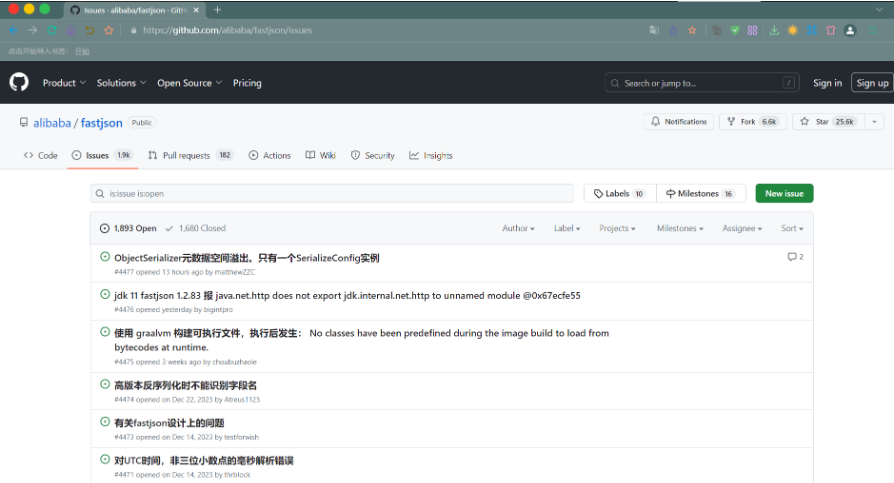
Task: Select the Issues tab
Action: click(x=103, y=155)
